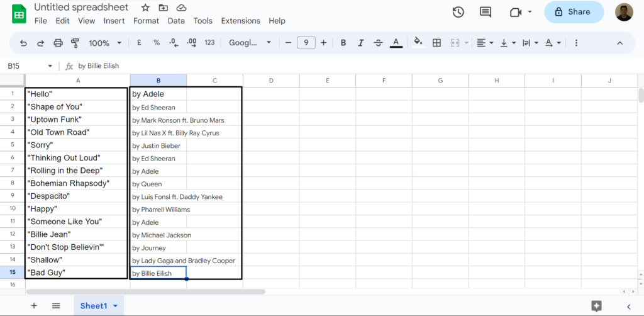Decrease font size with minus
The height and width of the screenshot is (316, 644).
[x=288, y=42]
